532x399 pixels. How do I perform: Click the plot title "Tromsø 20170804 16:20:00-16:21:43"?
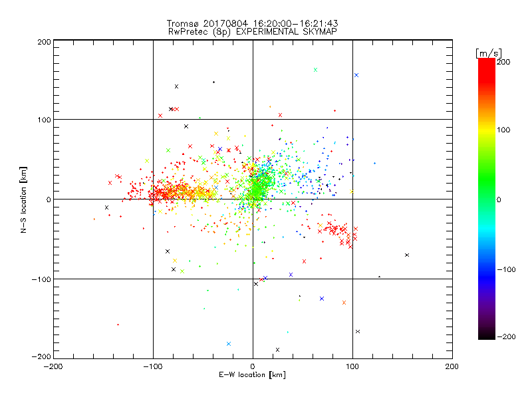(x=252, y=23)
